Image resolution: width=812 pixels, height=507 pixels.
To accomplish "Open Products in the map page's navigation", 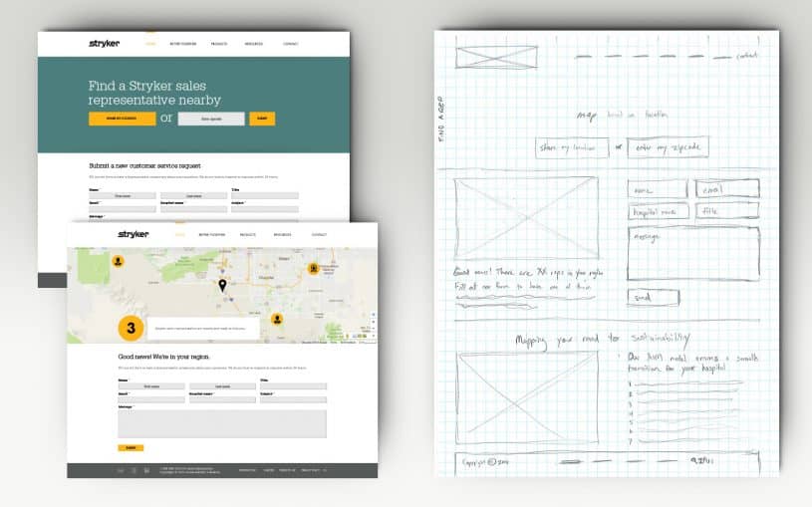I will [247, 235].
